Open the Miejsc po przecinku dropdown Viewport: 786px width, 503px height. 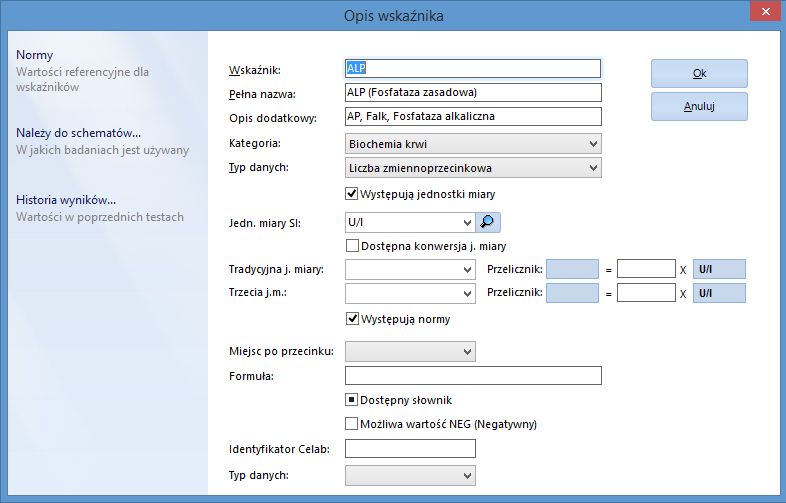410,352
